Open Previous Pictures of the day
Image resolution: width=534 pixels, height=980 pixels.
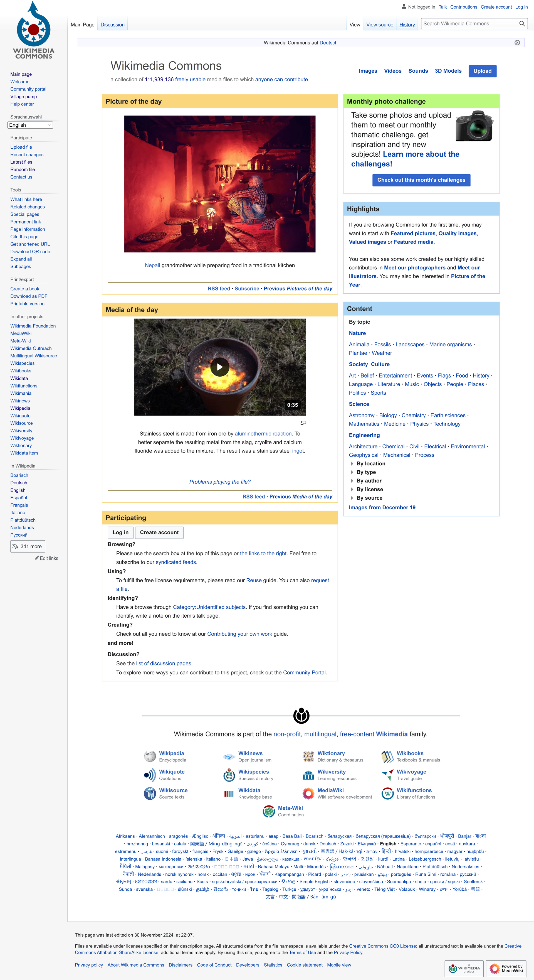tap(298, 289)
